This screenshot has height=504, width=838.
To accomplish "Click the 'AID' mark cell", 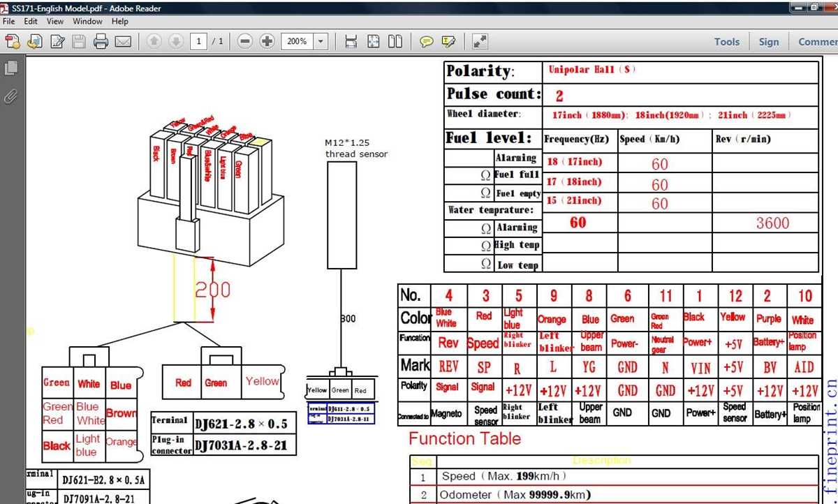I will coord(804,367).
